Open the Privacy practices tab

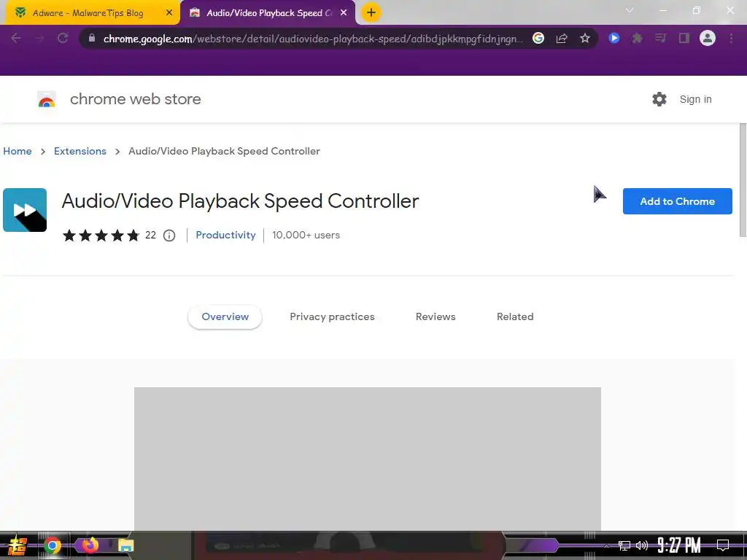pos(332,316)
